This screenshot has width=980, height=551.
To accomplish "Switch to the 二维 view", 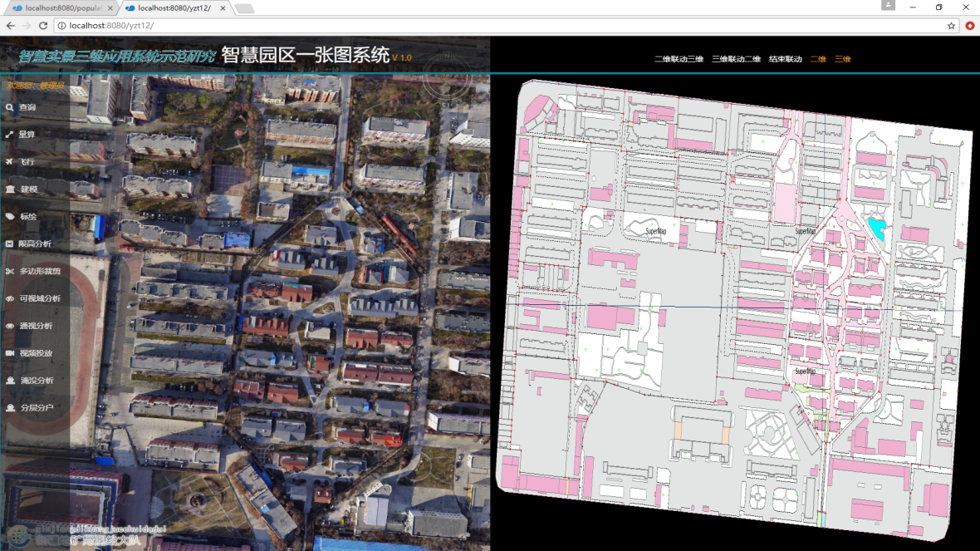I will point(818,59).
